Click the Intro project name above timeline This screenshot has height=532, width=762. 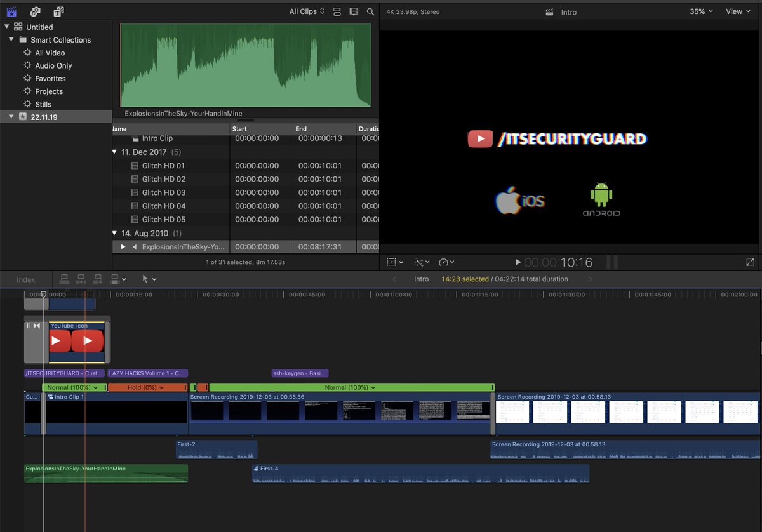point(422,279)
